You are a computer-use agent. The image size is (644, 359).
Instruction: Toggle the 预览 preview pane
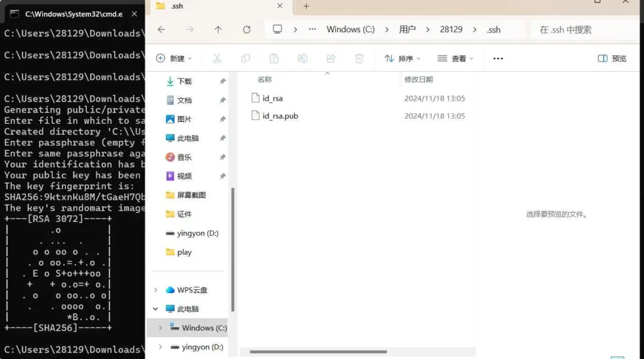pos(612,58)
